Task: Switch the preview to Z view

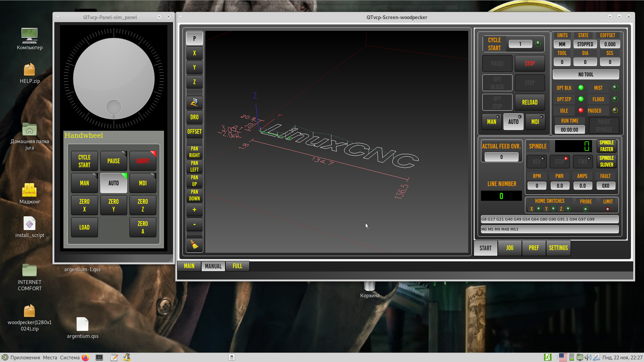Action: click(194, 82)
